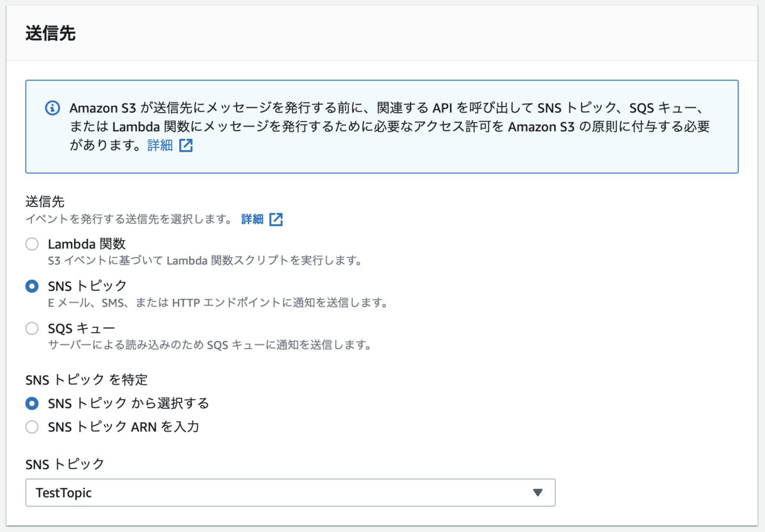
Task: Open the TestTopic SNS topic dropdown
Action: [x=290, y=492]
